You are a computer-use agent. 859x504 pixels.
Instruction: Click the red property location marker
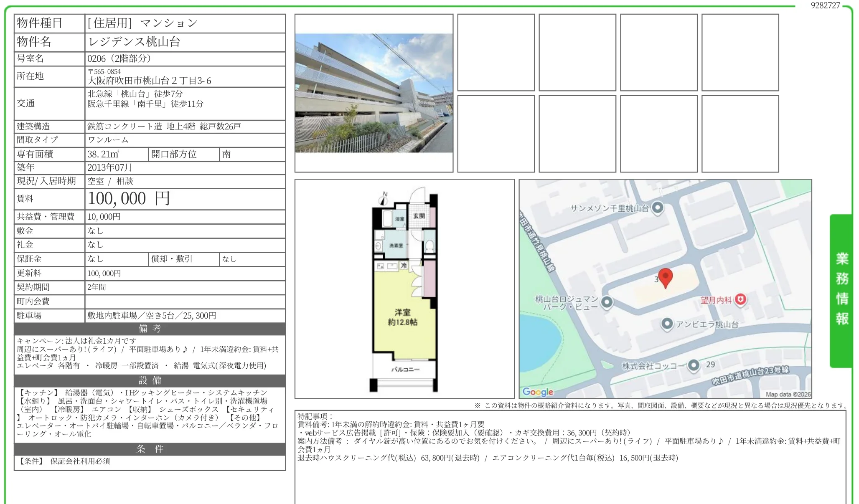666,277
